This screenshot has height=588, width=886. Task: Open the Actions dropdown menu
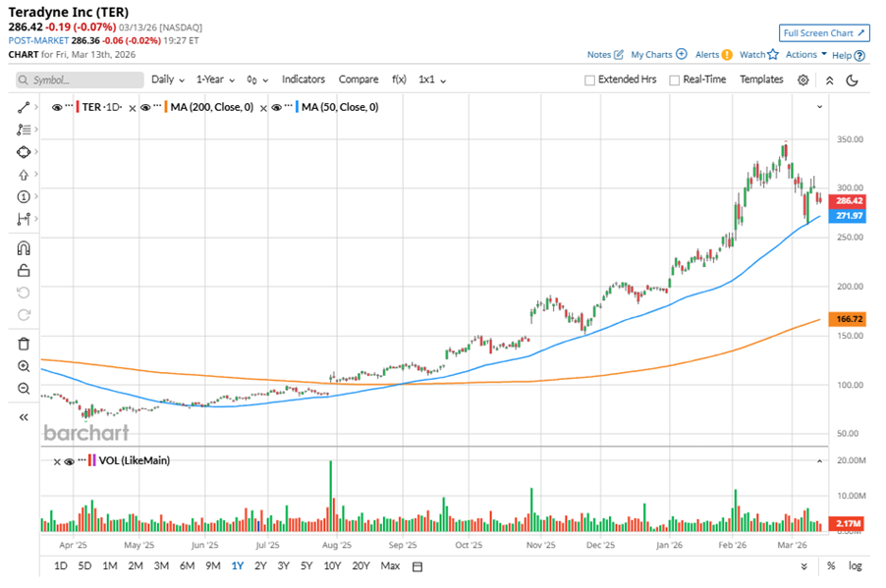pos(805,55)
